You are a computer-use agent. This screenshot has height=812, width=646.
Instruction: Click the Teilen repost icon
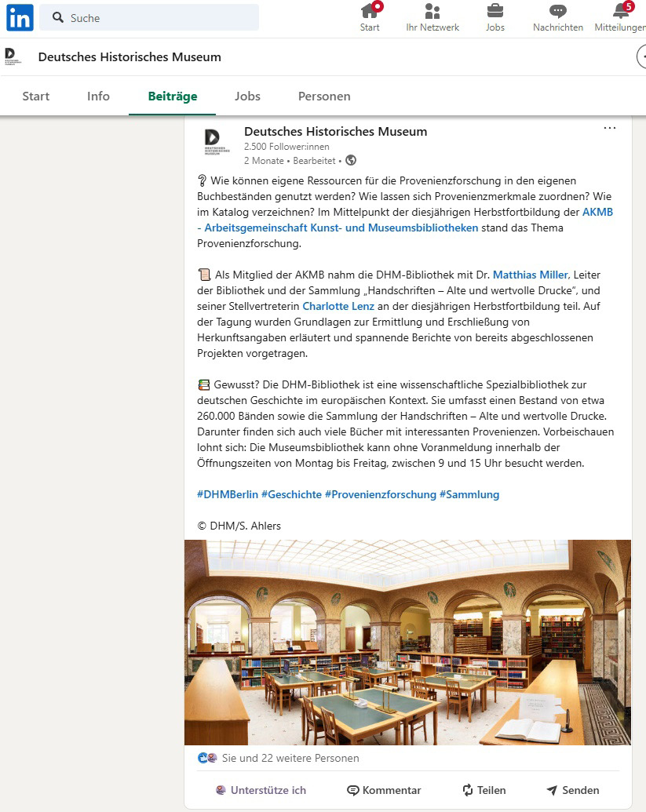[x=465, y=790]
